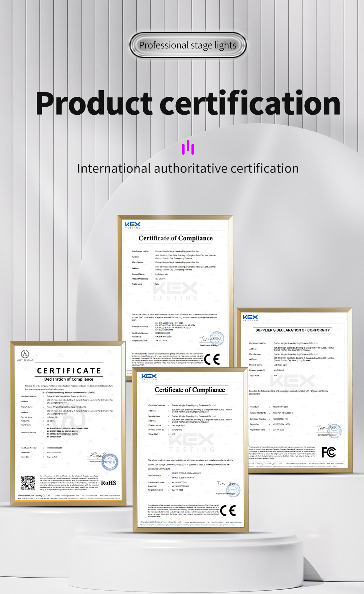The image size is (364, 594).
Task: Click the QR code on the HUAY certificate
Action: [28, 483]
